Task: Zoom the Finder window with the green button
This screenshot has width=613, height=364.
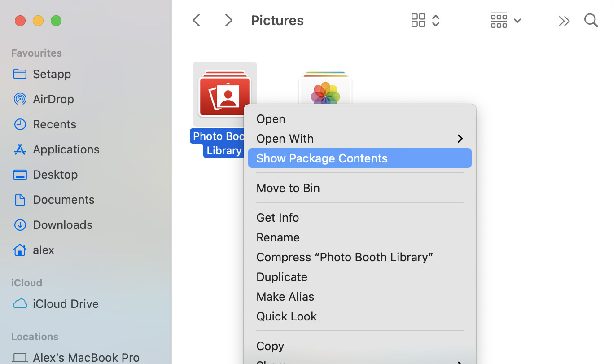Action: pos(56,21)
